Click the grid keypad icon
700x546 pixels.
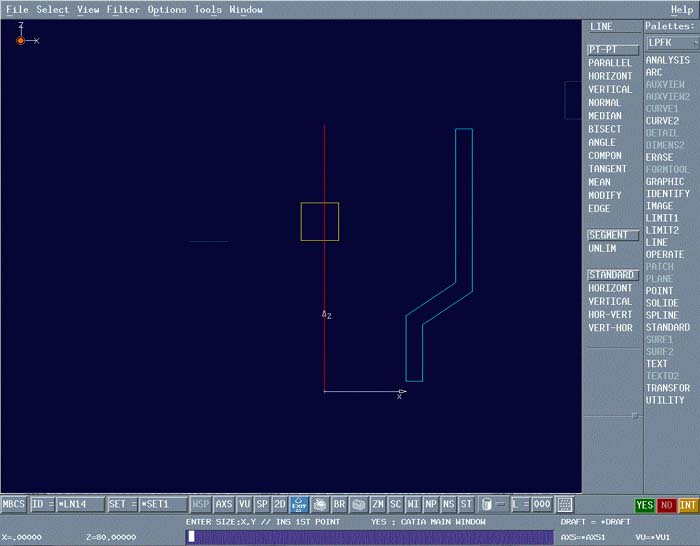coord(565,504)
